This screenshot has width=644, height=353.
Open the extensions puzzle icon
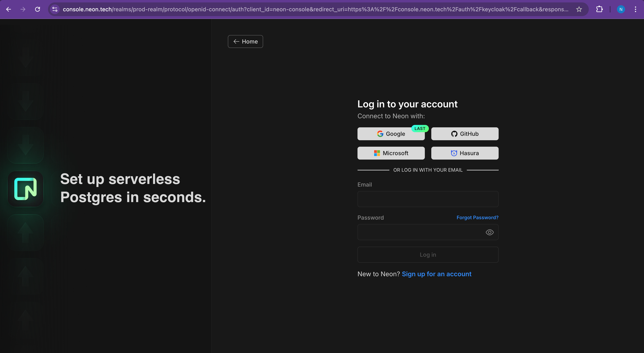(x=599, y=9)
